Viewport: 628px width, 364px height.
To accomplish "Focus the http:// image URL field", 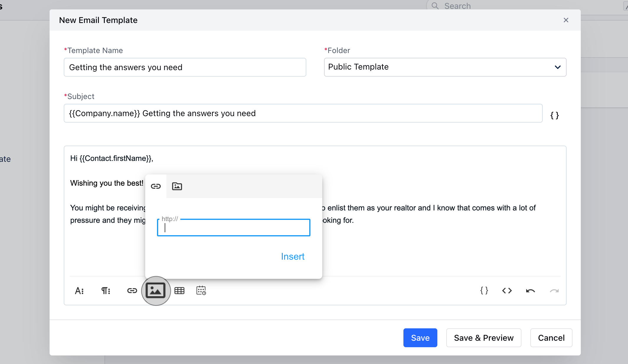I will coord(233,228).
